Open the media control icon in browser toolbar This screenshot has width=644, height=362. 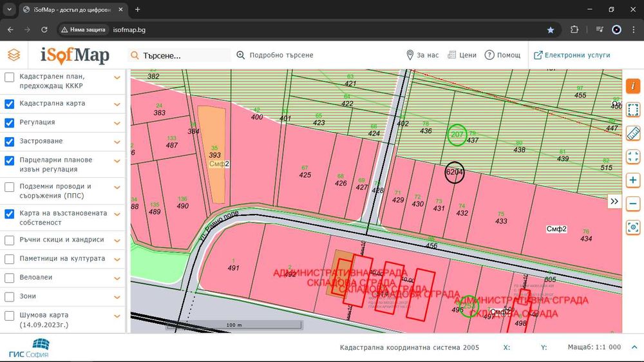coord(599,30)
